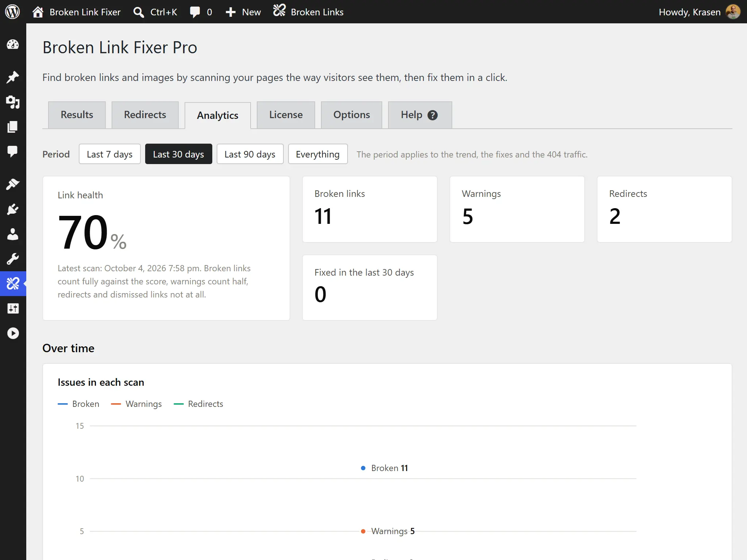Screen dimensions: 747x560
Task: Click the Redirects count 2 card
Action: [x=665, y=209]
